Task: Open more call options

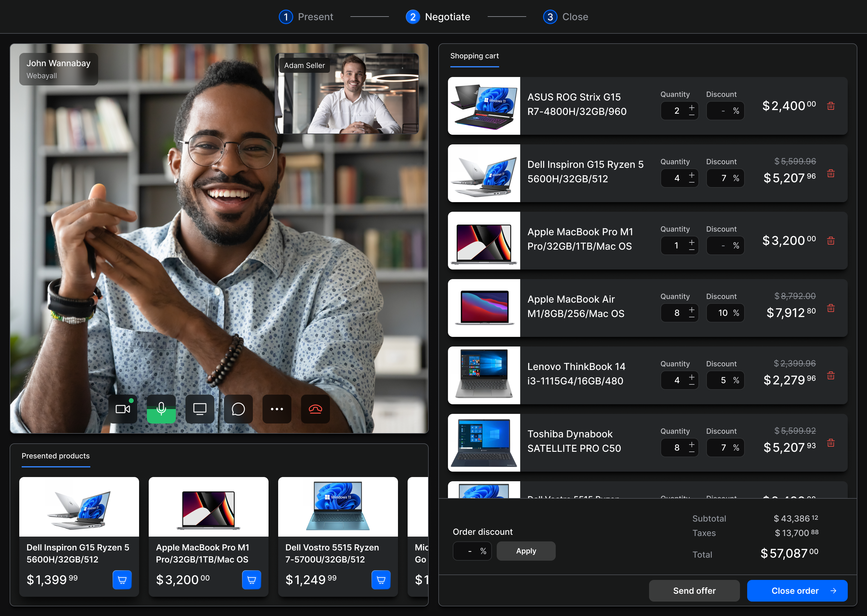Action: [x=277, y=409]
